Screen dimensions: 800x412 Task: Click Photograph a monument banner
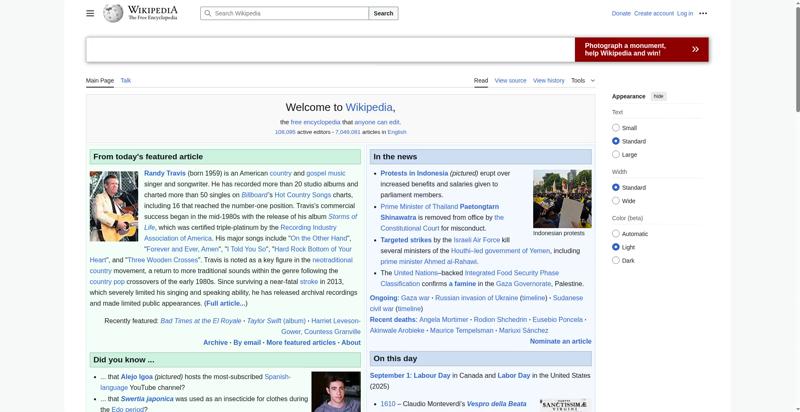pyautogui.click(x=641, y=49)
